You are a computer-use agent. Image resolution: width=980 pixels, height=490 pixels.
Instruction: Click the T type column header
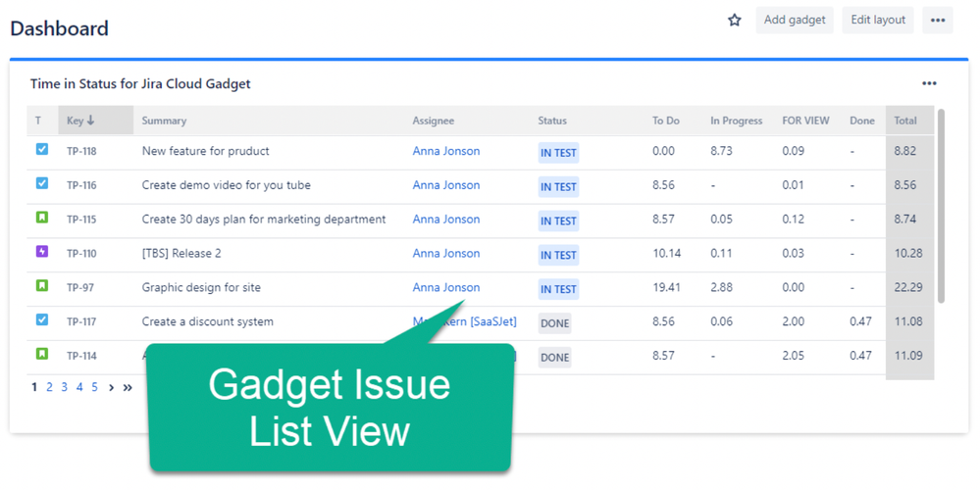38,122
